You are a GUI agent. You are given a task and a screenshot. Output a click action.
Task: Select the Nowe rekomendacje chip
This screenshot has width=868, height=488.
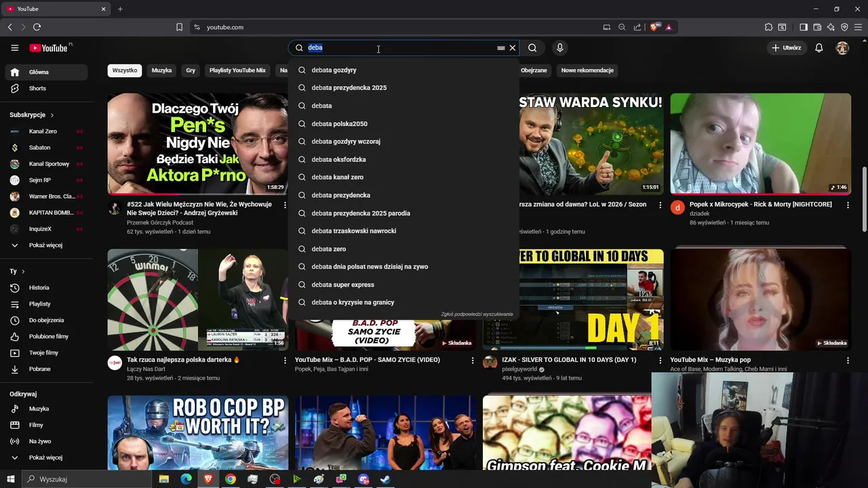click(x=587, y=70)
